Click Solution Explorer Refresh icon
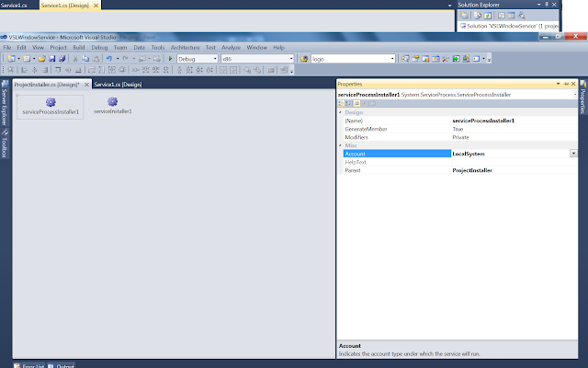 [x=488, y=16]
